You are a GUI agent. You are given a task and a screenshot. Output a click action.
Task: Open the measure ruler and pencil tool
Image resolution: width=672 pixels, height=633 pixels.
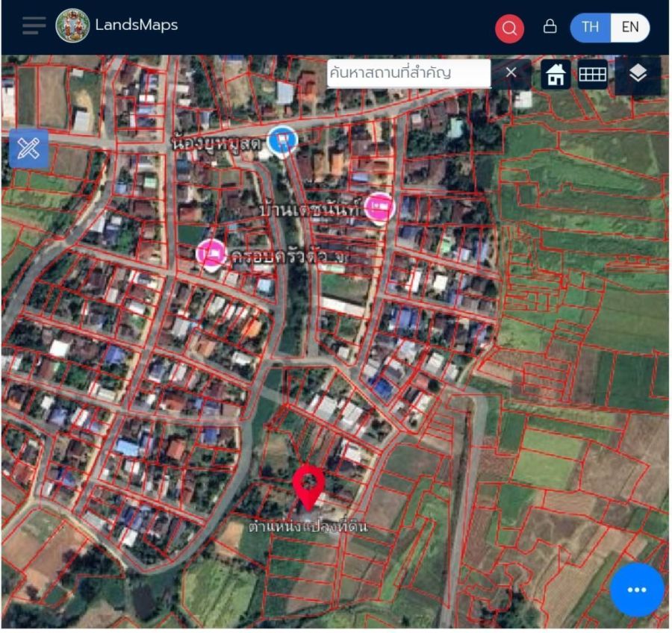[28, 149]
